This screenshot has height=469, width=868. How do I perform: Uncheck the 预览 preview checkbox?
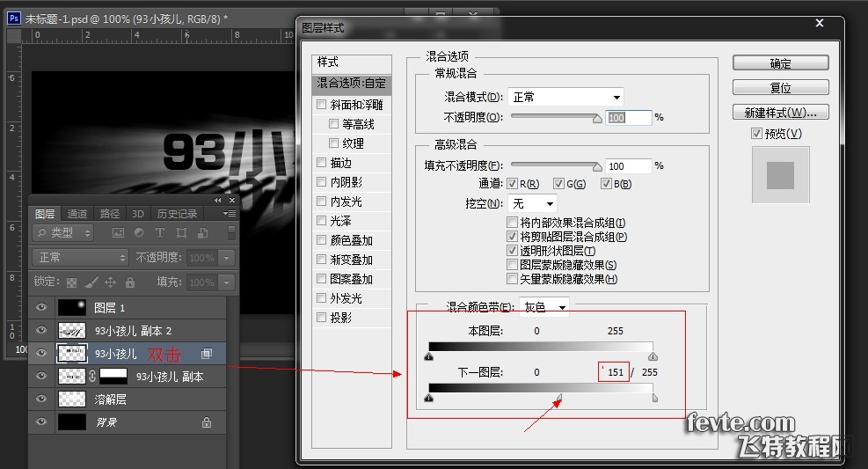coord(756,134)
